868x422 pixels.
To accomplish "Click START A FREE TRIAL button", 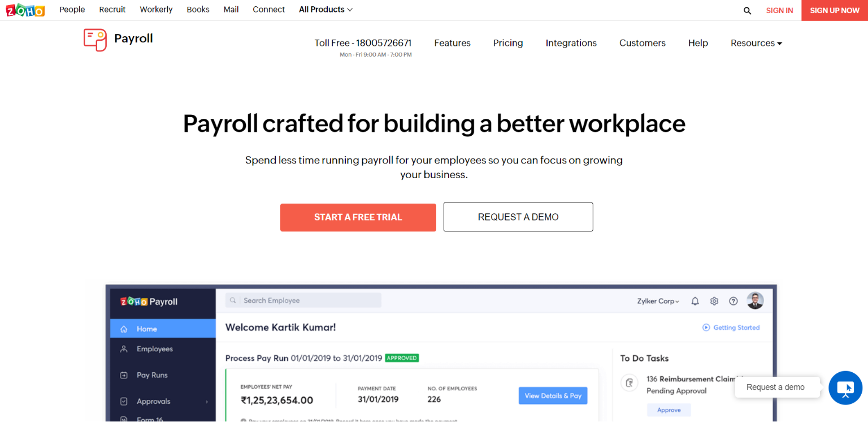I will pyautogui.click(x=358, y=217).
